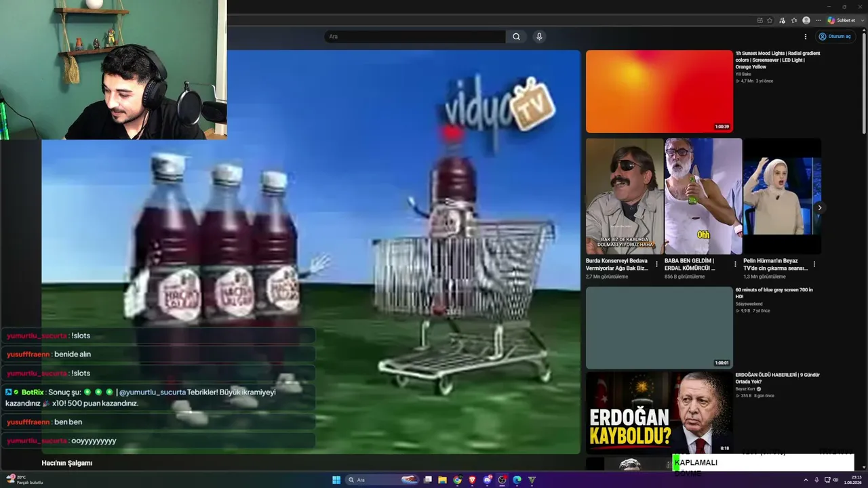Open Task View from the taskbar
This screenshot has height=488, width=868.
click(428, 480)
